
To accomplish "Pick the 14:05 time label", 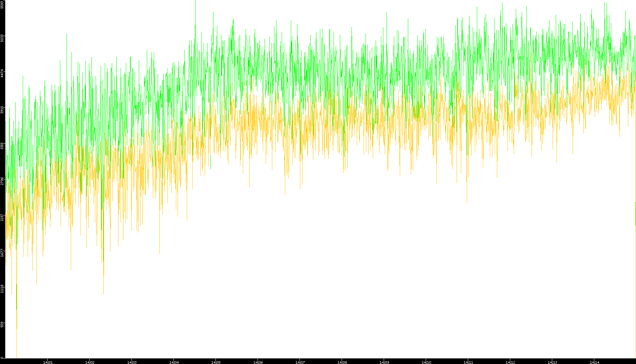I will pos(216,362).
